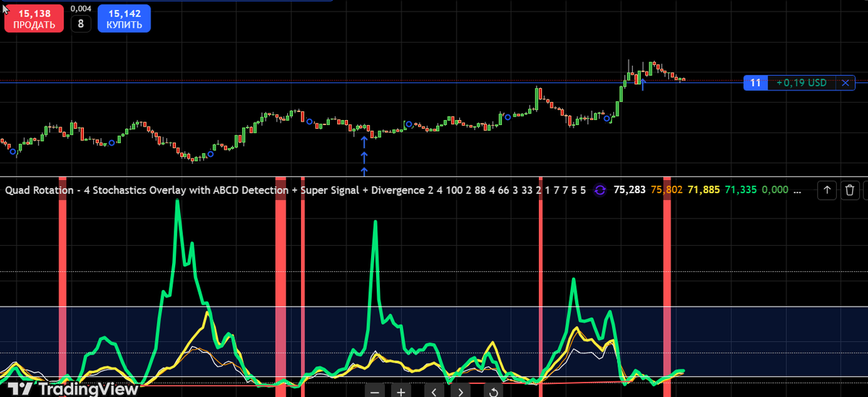Move the indicator pane up with the arrow icon
This screenshot has height=397, width=868.
(827, 190)
